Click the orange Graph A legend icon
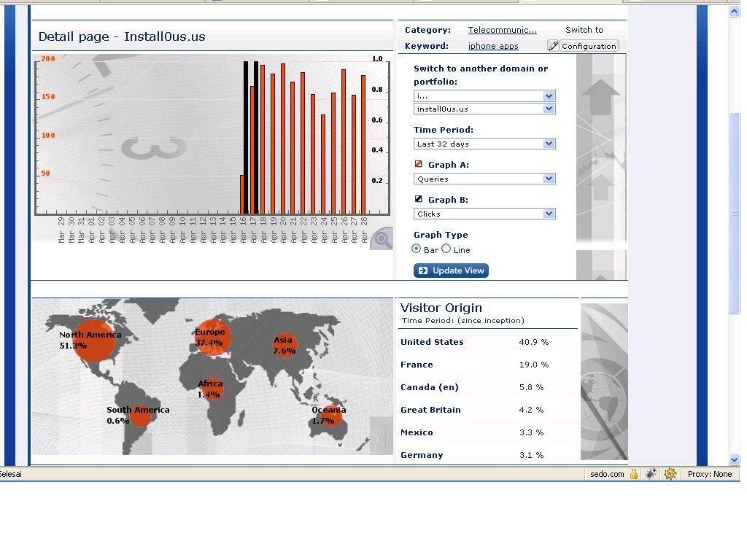 [419, 164]
